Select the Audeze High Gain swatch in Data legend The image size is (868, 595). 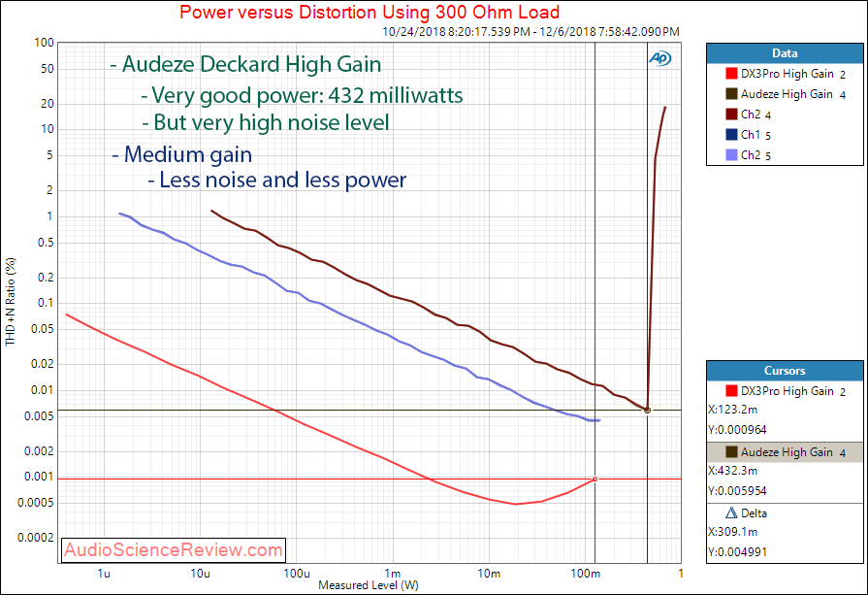click(731, 93)
